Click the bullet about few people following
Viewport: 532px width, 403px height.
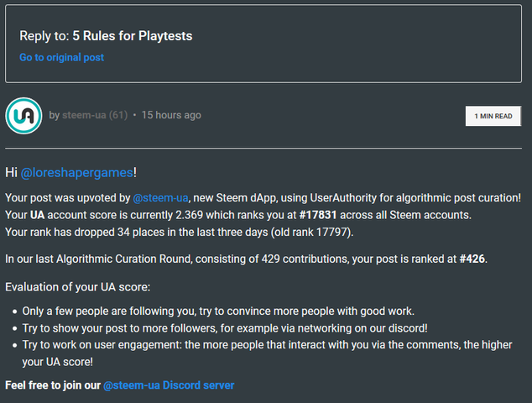pos(225,311)
